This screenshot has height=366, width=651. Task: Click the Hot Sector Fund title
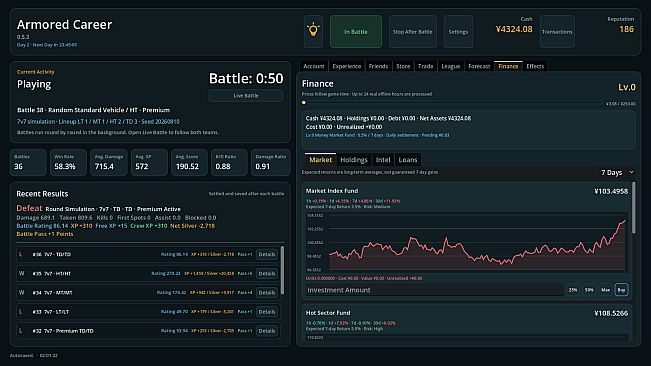tap(328, 313)
